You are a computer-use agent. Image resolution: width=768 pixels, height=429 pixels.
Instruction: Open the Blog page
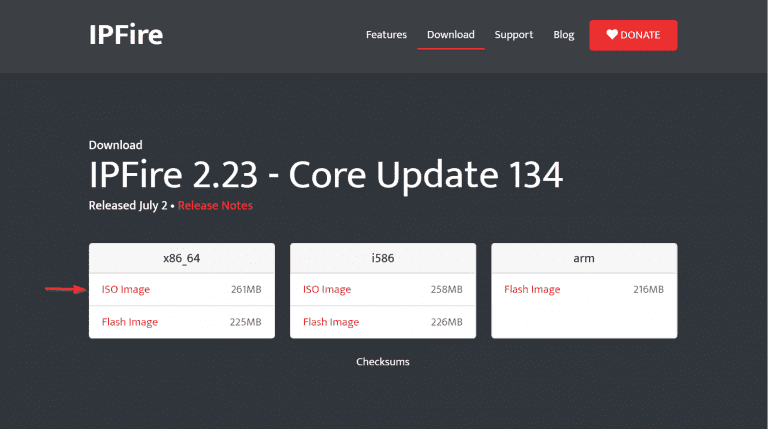[x=564, y=35]
